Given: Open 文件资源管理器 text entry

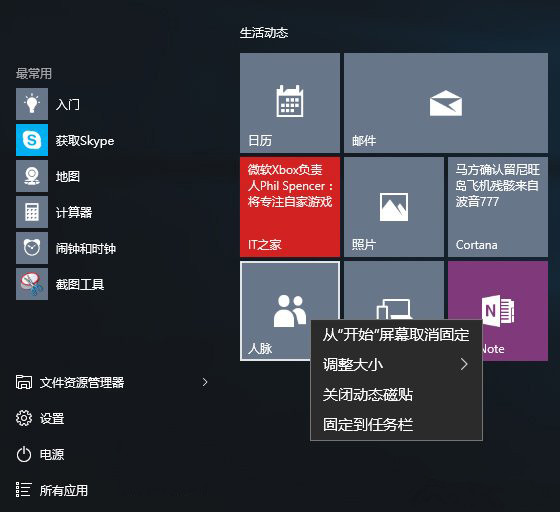Looking at the screenshot, I should pos(82,382).
